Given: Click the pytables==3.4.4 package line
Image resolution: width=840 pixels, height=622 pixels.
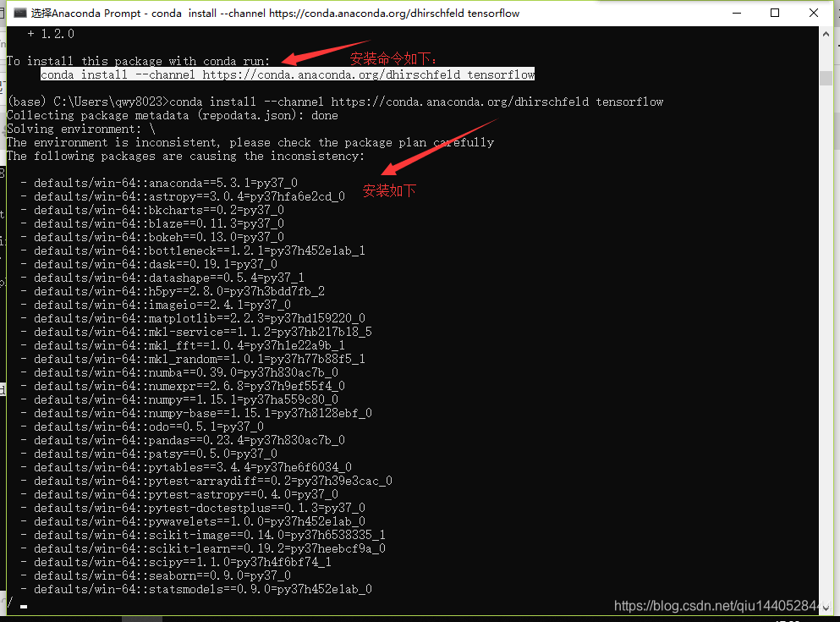Looking at the screenshot, I should [186, 467].
